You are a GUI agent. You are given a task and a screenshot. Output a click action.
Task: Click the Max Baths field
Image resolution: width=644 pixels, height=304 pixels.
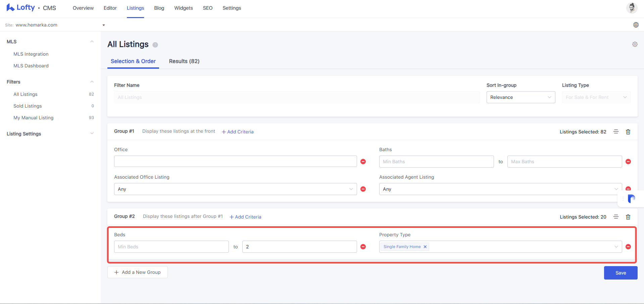pyautogui.click(x=564, y=162)
